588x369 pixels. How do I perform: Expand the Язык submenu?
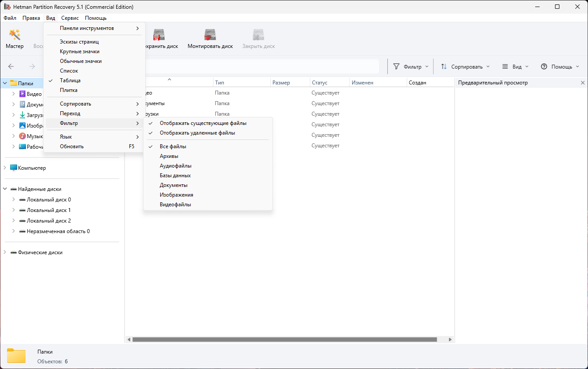(x=94, y=137)
